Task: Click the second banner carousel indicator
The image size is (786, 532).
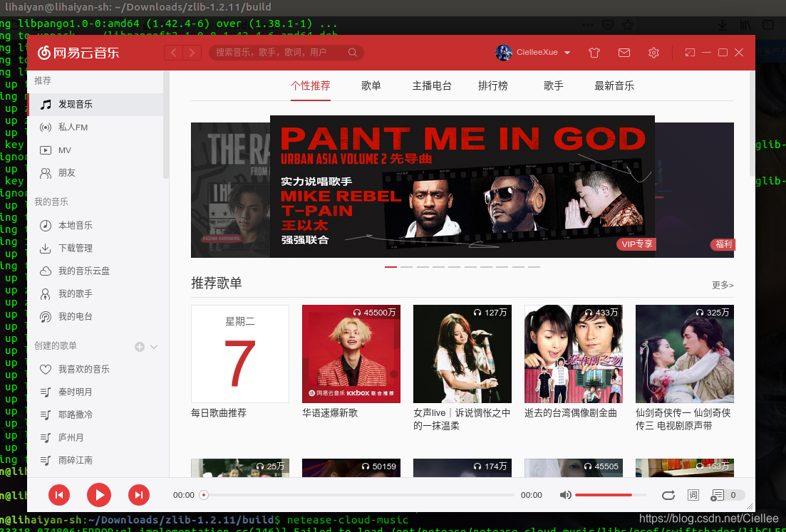Action: [x=406, y=267]
